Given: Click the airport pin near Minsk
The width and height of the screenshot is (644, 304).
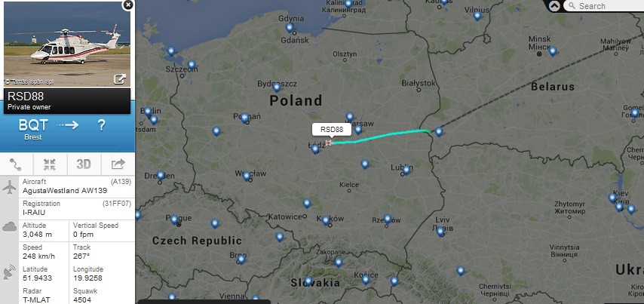Looking at the screenshot, I should coord(553,51).
